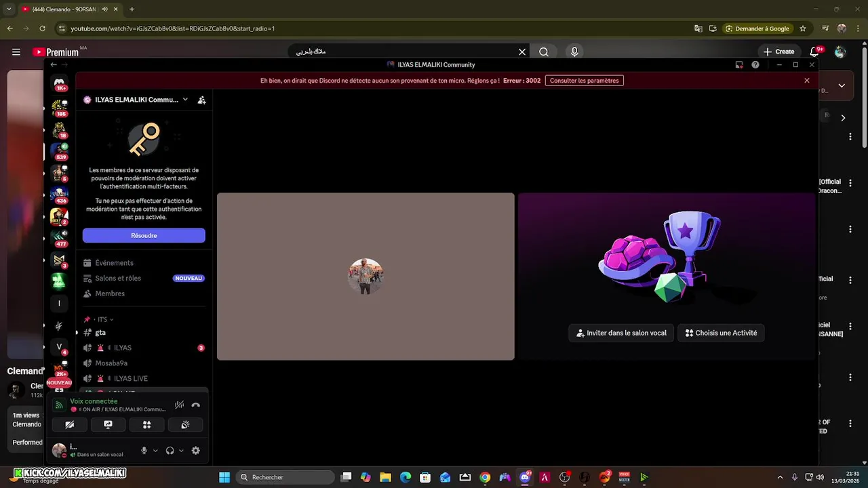
Task: Open File Explorer from taskbar
Action: [385, 477]
